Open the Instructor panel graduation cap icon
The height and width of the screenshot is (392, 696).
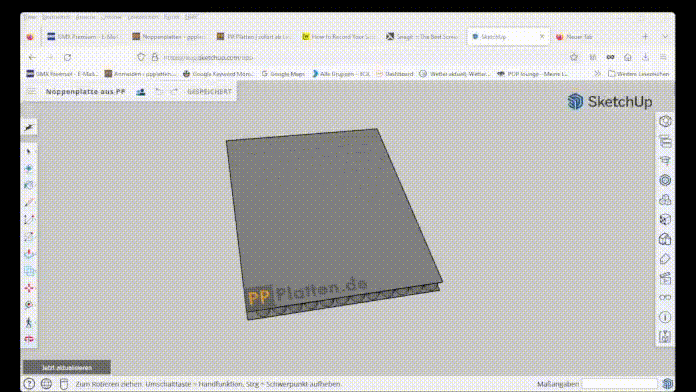664,160
